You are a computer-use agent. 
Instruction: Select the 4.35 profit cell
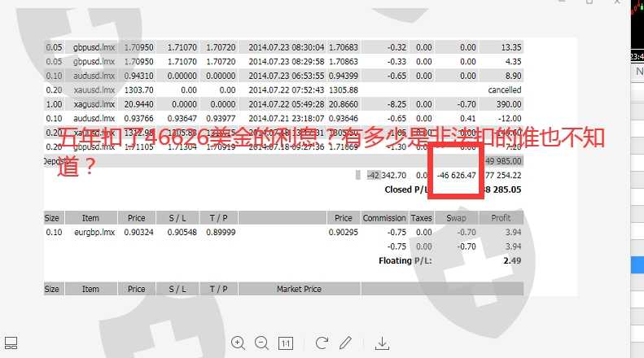[x=514, y=62]
